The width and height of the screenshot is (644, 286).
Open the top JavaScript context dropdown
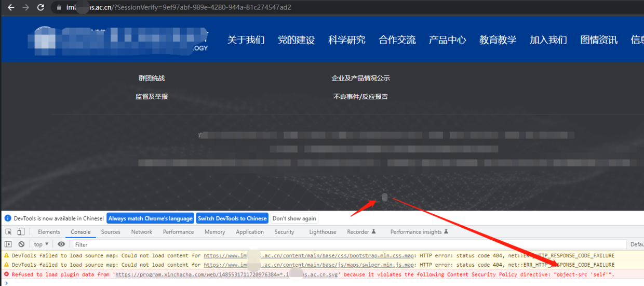click(x=41, y=244)
